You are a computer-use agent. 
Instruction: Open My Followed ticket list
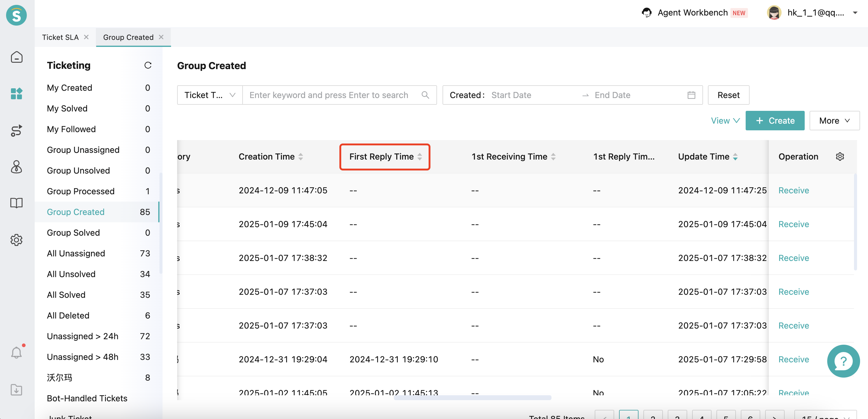[x=98, y=129]
